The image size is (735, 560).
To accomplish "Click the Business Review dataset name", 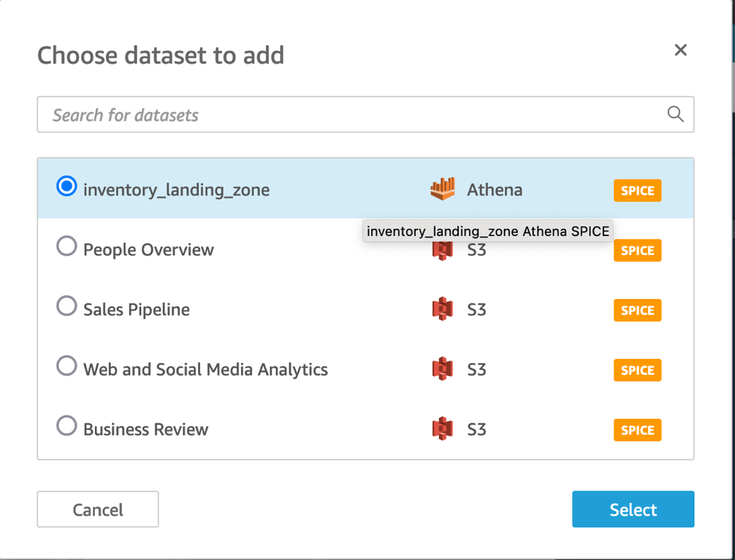I will 145,429.
